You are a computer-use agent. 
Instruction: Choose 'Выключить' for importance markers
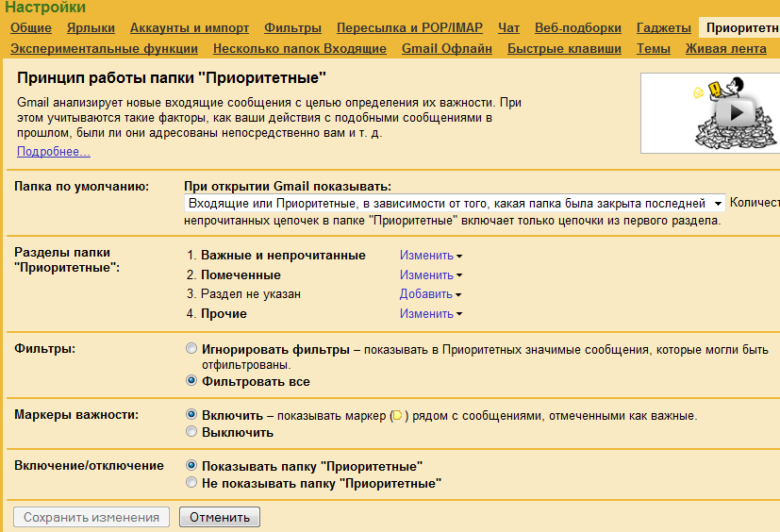pos(192,432)
